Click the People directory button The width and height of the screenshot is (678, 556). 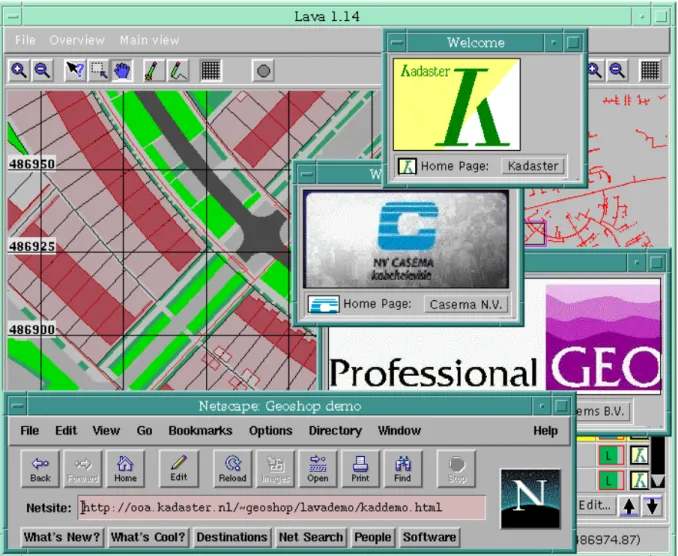pos(373,537)
